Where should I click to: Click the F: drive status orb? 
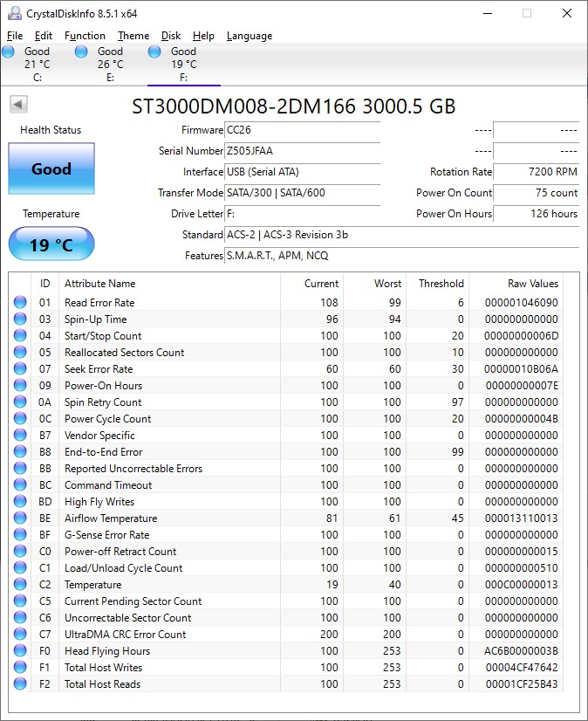point(155,52)
